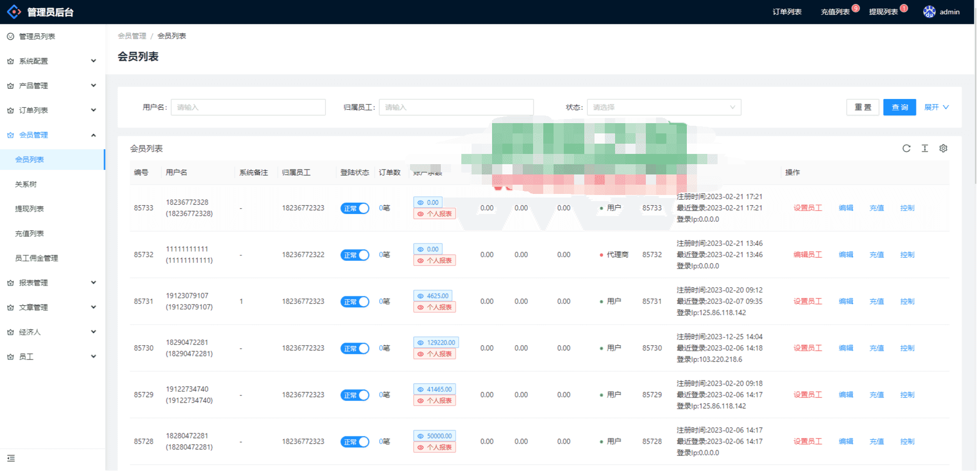Viewport: 980px width, 471px height.
Task: Click the admin avatar icon in header
Action: click(929, 12)
